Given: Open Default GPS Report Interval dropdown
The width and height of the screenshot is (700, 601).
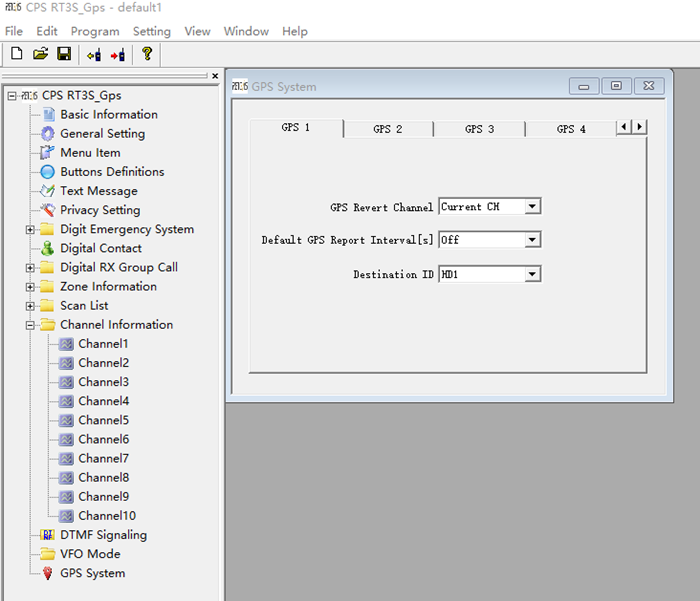Looking at the screenshot, I should click(532, 240).
